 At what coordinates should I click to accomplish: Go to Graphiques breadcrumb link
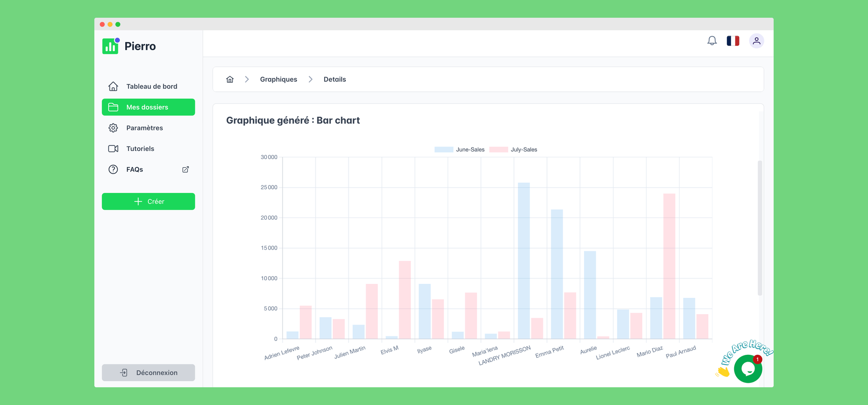click(x=278, y=80)
